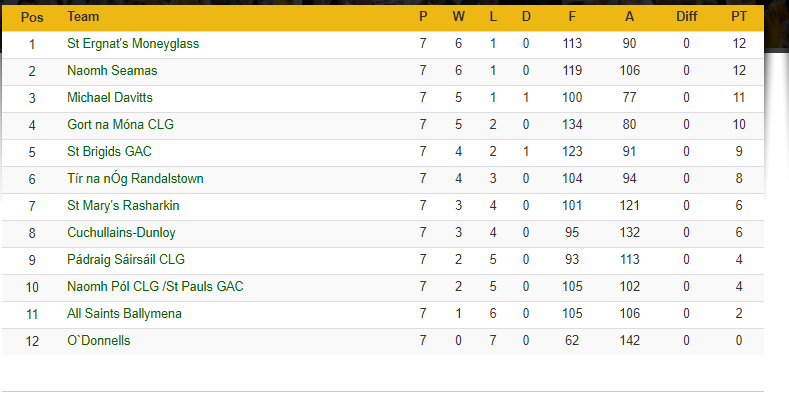Click the A scores-against column header
This screenshot has width=789, height=395.
tap(629, 17)
